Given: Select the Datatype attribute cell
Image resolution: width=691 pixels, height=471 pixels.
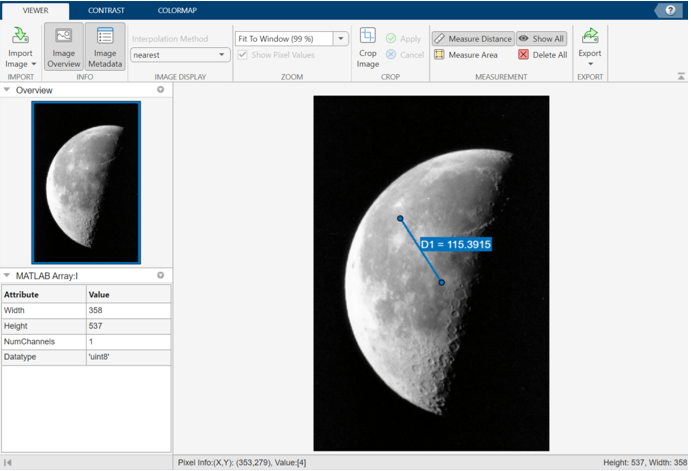Looking at the screenshot, I should (44, 357).
